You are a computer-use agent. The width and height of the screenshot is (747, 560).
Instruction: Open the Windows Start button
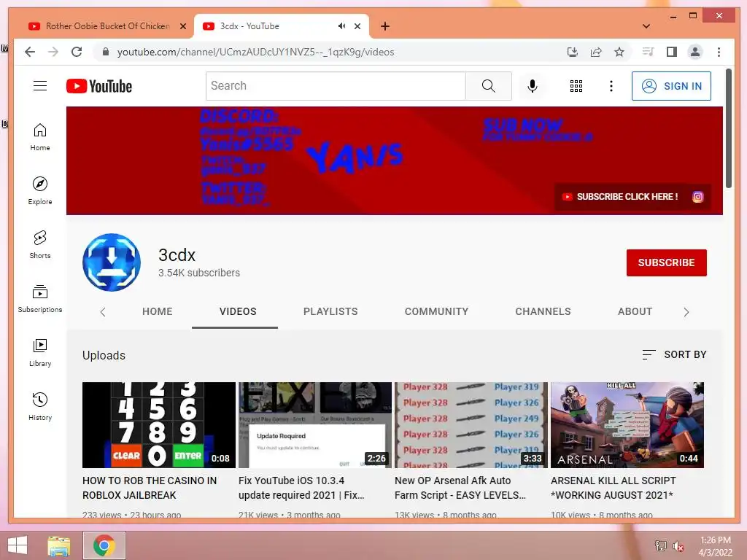(18, 545)
